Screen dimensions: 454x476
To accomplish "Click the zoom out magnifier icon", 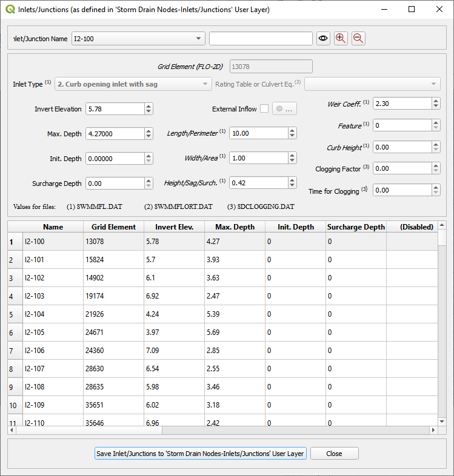I will (x=358, y=38).
